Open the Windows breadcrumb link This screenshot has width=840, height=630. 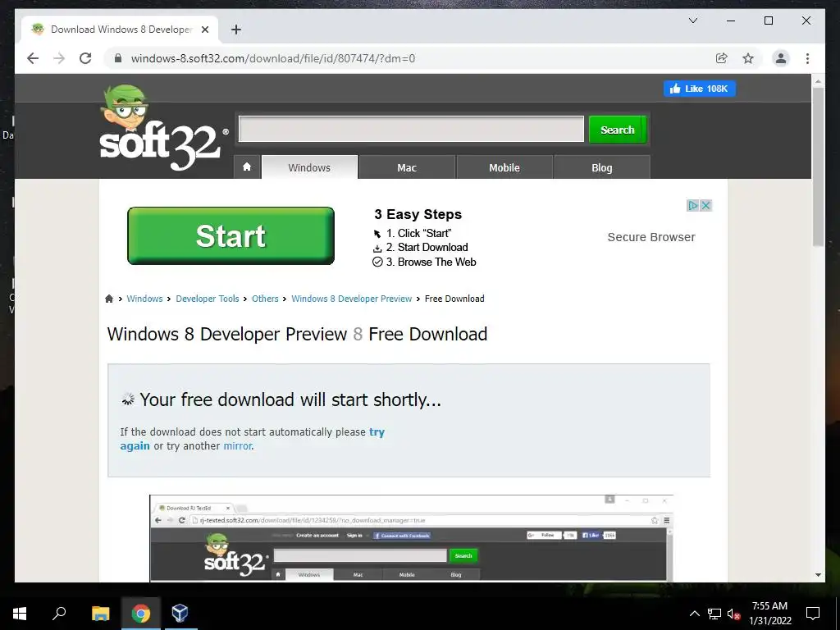[x=144, y=299]
